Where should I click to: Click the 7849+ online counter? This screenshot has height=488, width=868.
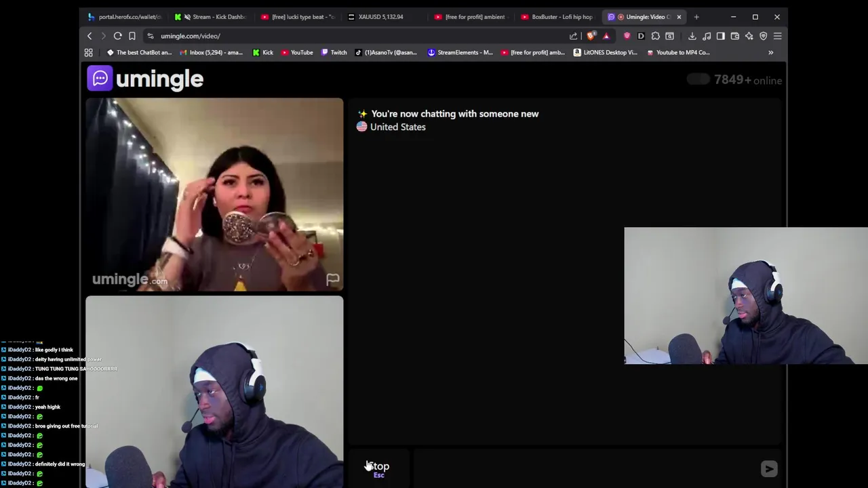click(x=748, y=80)
